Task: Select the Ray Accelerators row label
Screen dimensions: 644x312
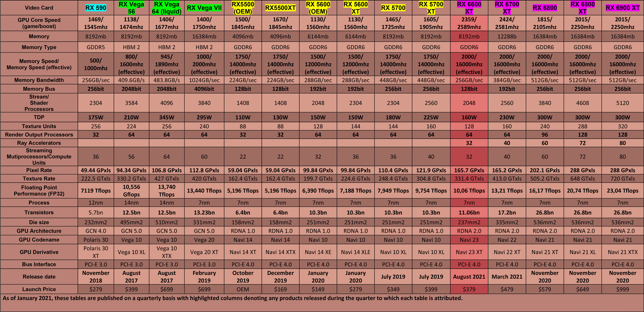Action: pos(39,143)
